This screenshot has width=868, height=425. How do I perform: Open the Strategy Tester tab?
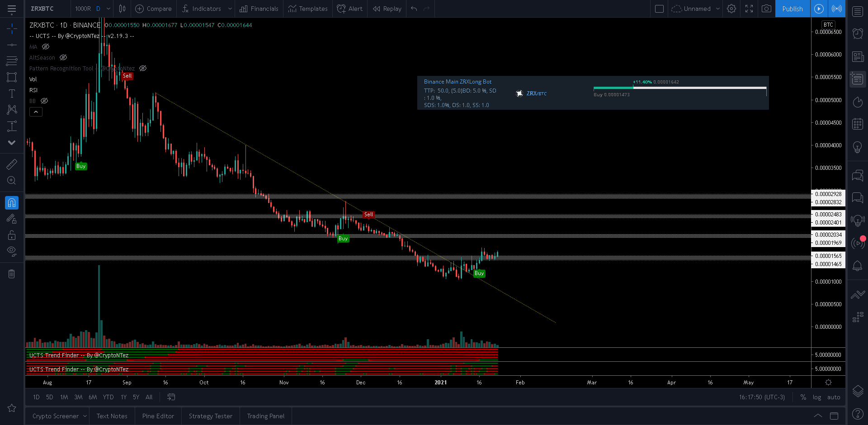point(210,416)
